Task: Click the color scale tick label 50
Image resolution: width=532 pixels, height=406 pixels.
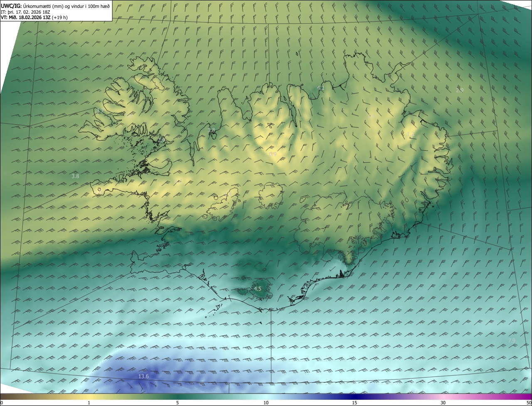Action: (529, 403)
